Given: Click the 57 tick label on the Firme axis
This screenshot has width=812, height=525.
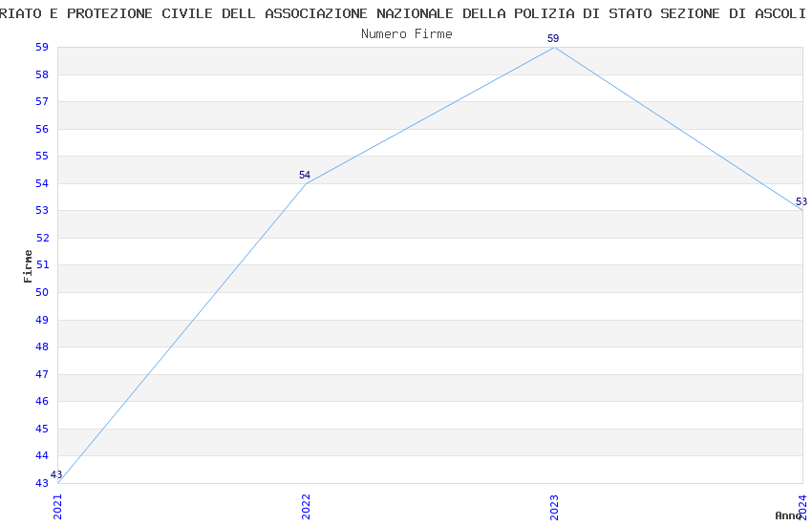Looking at the screenshot, I should coord(42,101).
